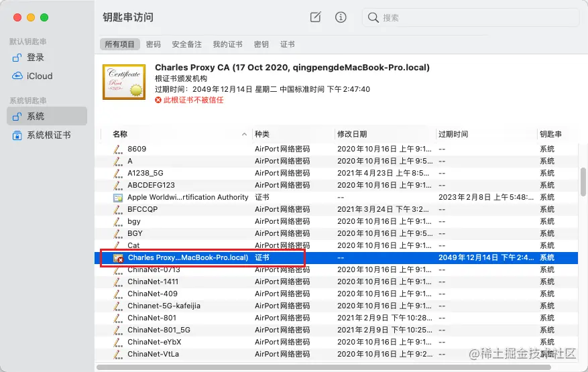Click the 2021年3月24日 modified date cell
588x372 pixels.
(x=384, y=209)
